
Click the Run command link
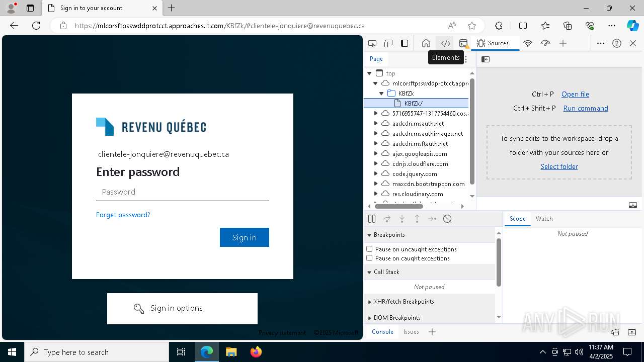click(586, 108)
